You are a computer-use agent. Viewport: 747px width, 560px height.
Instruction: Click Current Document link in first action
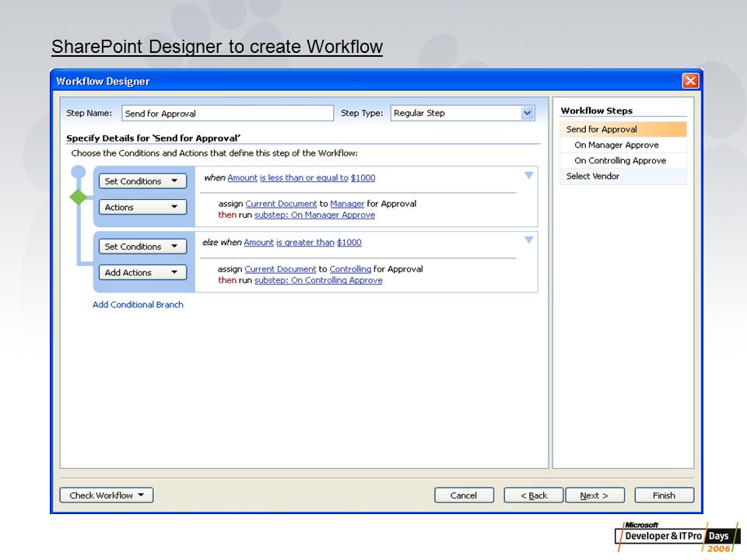[281, 204]
